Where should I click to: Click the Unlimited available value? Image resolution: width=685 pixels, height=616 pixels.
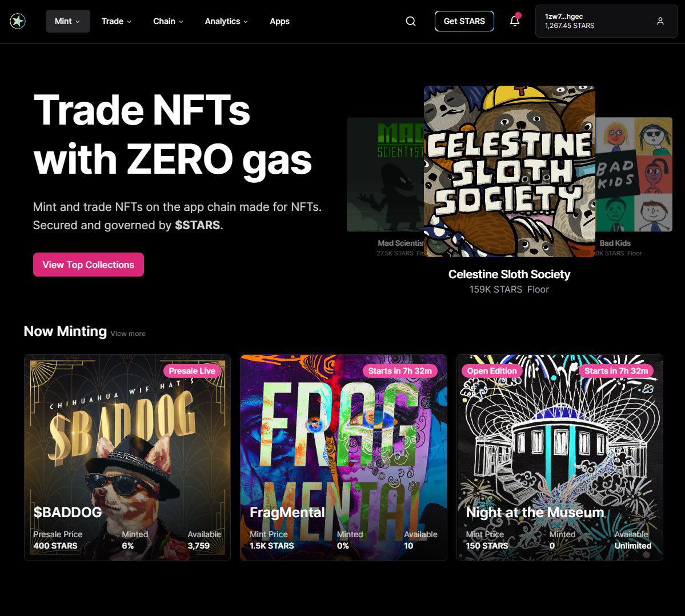coord(633,546)
